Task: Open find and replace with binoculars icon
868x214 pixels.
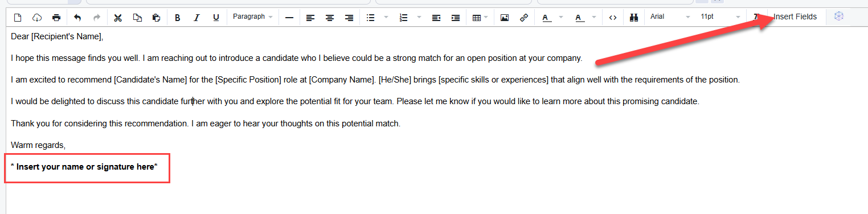Action: [x=633, y=18]
